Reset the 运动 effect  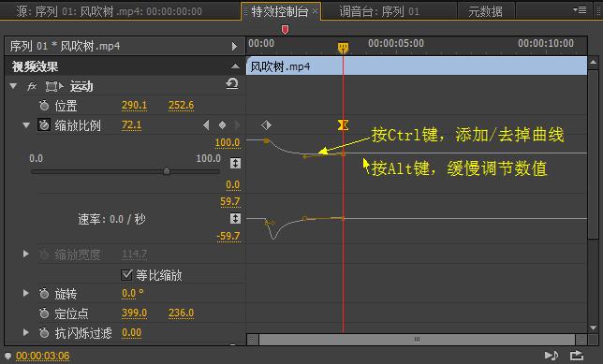coord(232,84)
